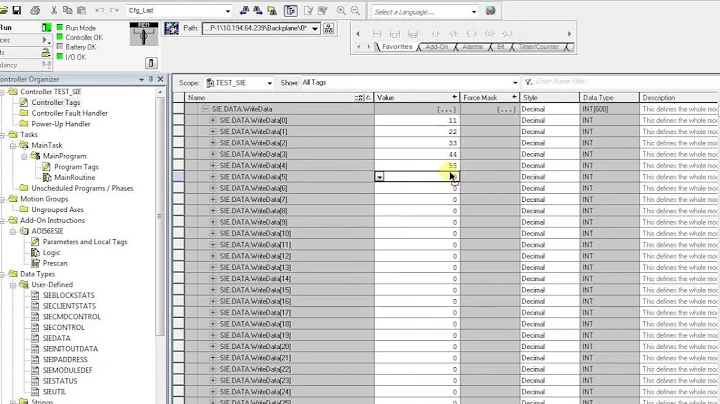Open the Cfg_List search combo box

pos(228,11)
